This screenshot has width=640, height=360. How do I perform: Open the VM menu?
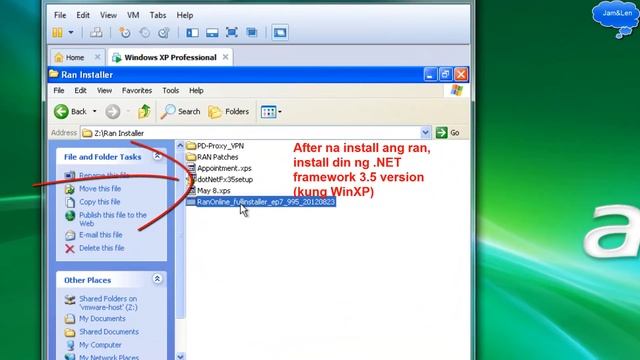(133, 15)
